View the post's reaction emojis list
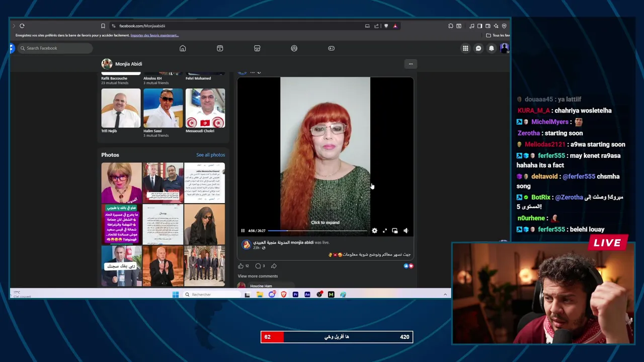 pos(408,266)
